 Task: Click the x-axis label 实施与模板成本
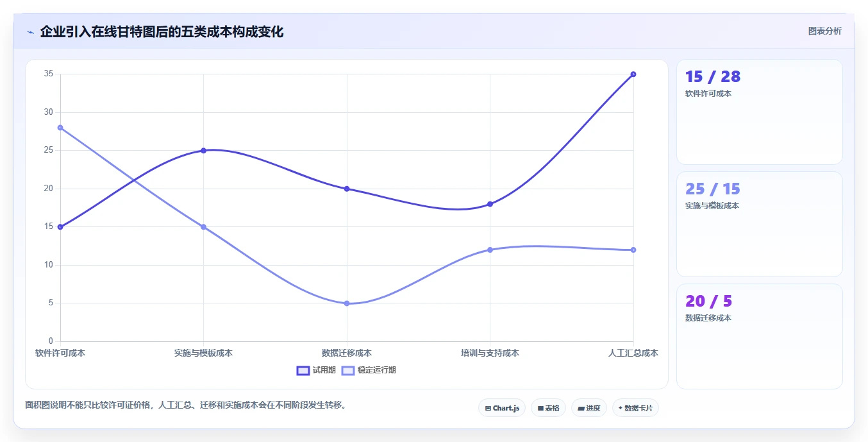203,353
